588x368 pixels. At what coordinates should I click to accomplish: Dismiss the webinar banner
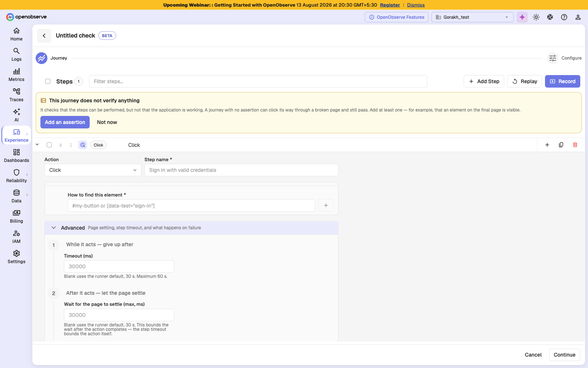pyautogui.click(x=416, y=5)
